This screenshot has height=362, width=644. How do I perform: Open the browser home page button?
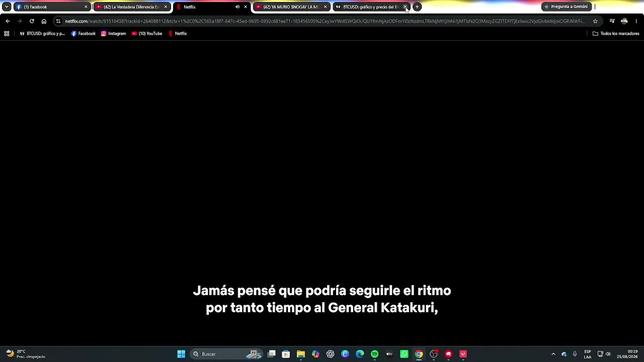44,21
